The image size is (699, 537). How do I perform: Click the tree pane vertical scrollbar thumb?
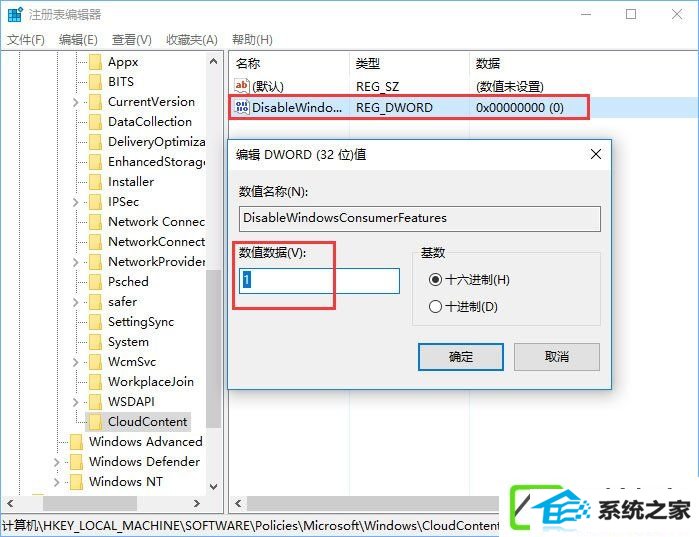[214, 348]
